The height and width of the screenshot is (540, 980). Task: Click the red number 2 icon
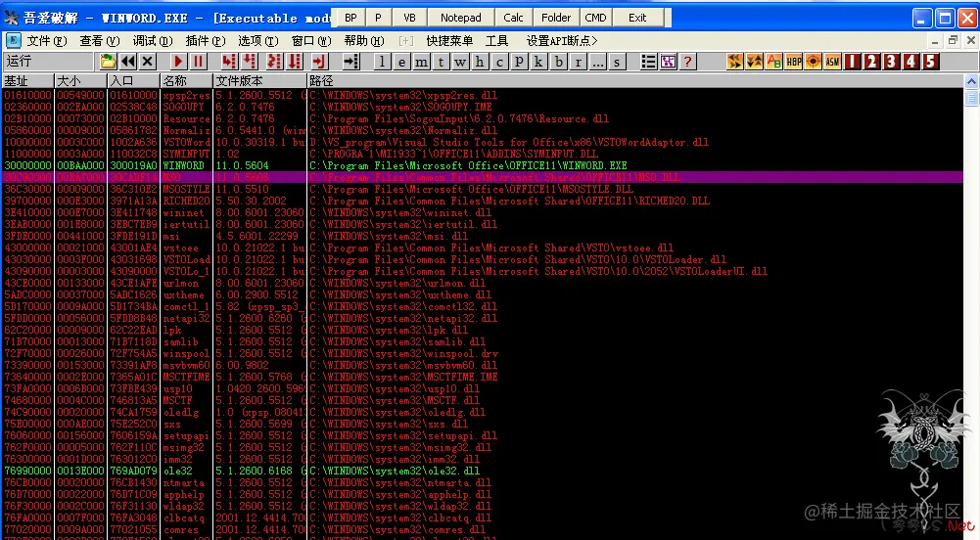[x=872, y=62]
